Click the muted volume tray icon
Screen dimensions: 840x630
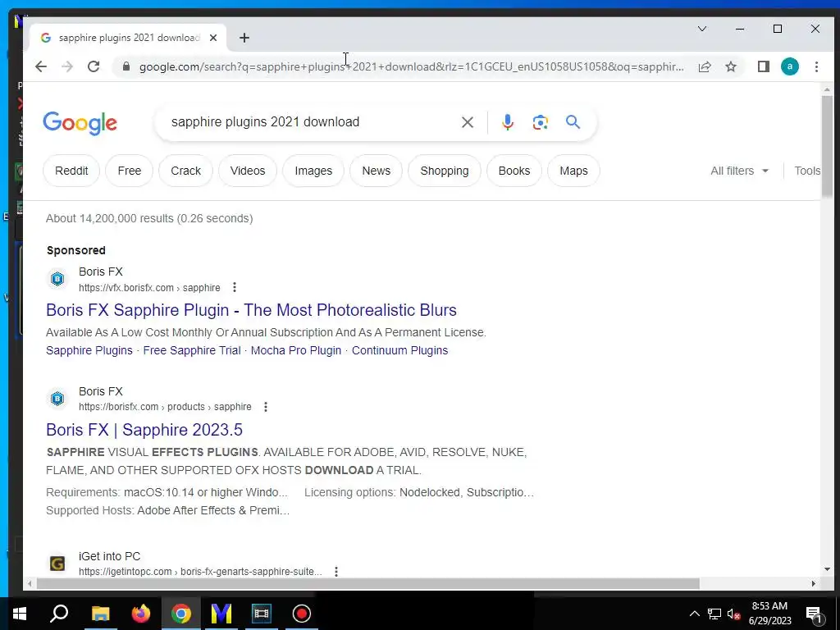pos(733,614)
